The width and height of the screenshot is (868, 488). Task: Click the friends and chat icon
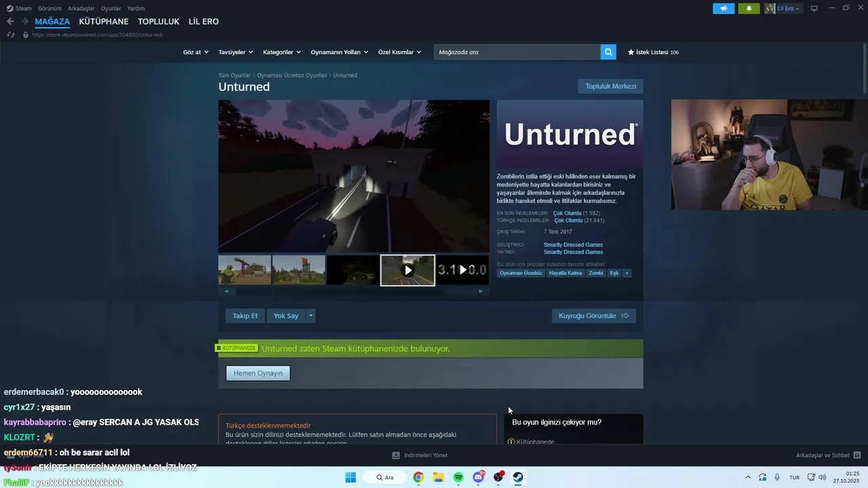click(857, 455)
